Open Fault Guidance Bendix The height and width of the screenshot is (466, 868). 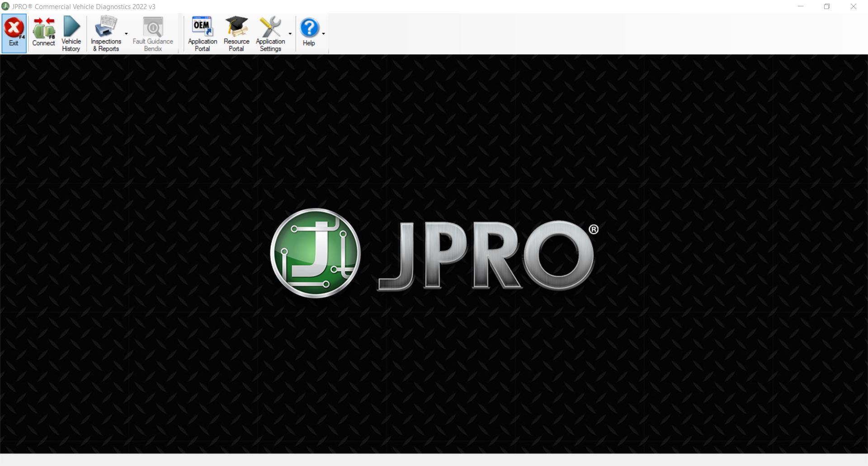pyautogui.click(x=153, y=33)
